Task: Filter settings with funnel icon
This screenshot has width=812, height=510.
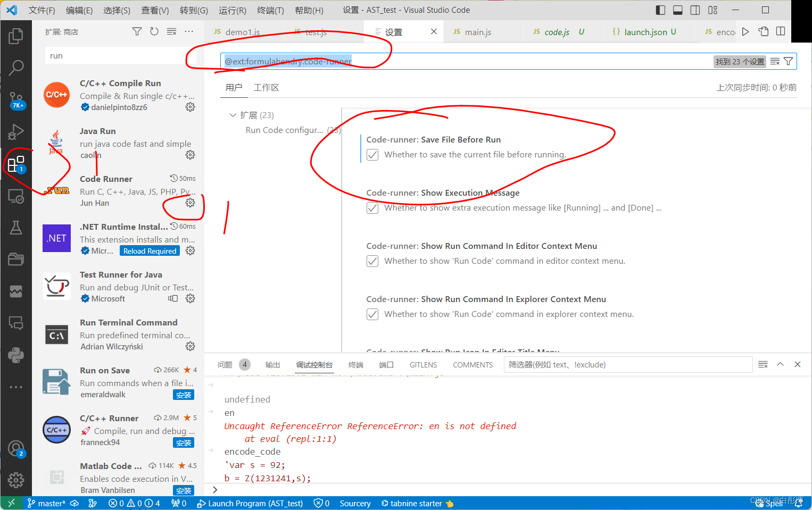Action: click(x=789, y=61)
